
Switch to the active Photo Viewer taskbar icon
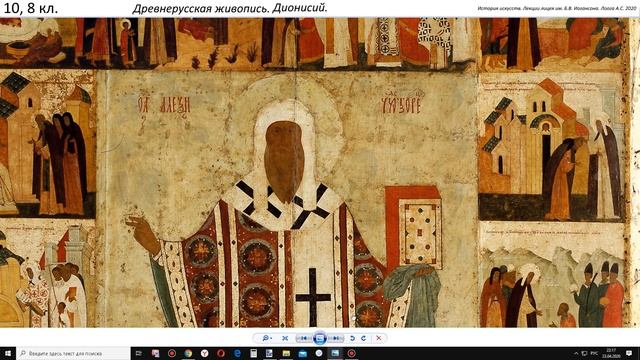point(335,353)
